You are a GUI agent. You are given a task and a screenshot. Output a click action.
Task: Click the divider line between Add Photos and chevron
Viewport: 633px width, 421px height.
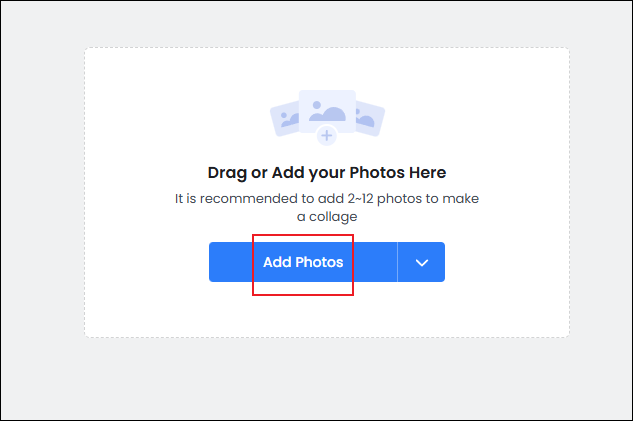point(397,262)
